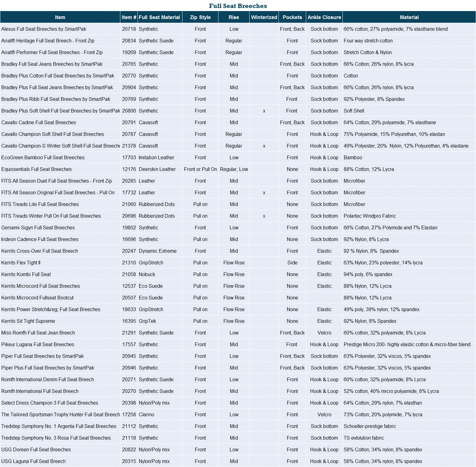
Task: Click the Item column header
Action: (60, 17)
